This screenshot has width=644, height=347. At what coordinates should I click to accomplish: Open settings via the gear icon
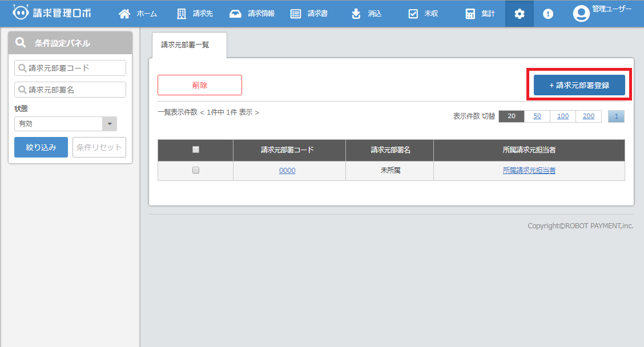(520, 14)
